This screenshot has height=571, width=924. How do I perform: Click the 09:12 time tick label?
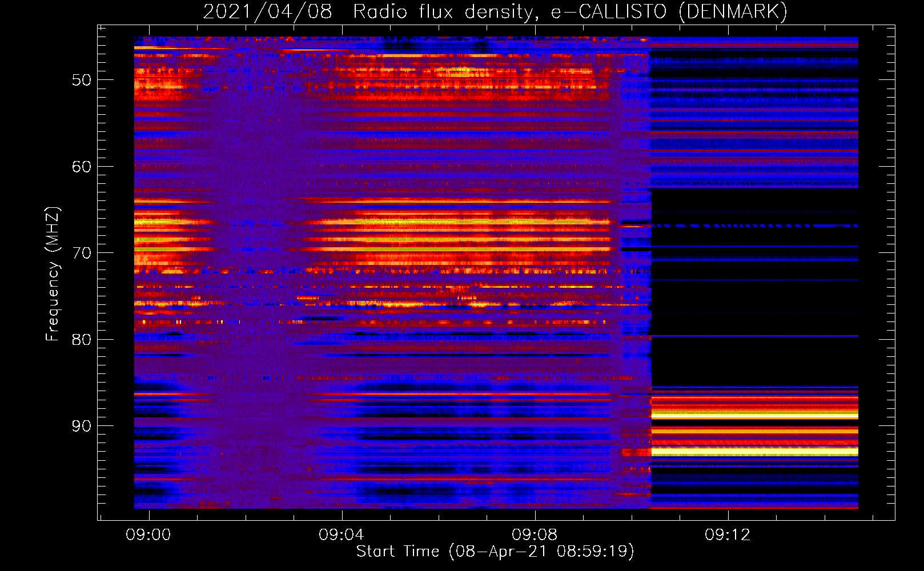(x=728, y=535)
